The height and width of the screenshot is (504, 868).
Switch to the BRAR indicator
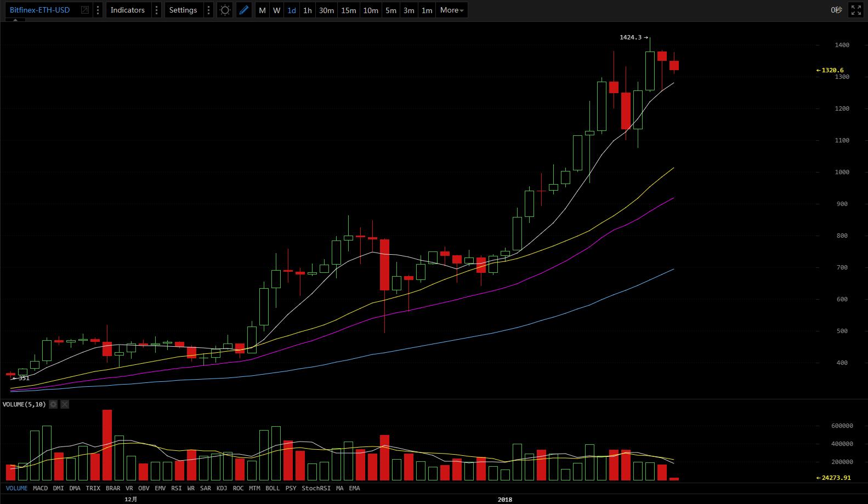tap(113, 488)
